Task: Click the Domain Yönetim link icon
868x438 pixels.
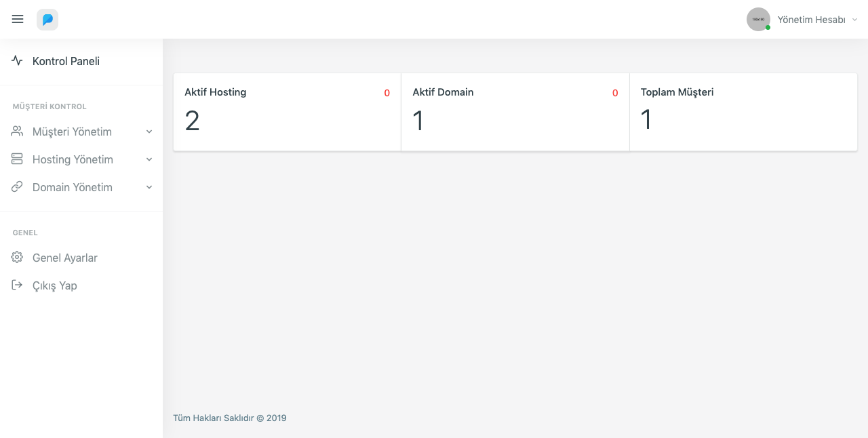Action: 17,187
